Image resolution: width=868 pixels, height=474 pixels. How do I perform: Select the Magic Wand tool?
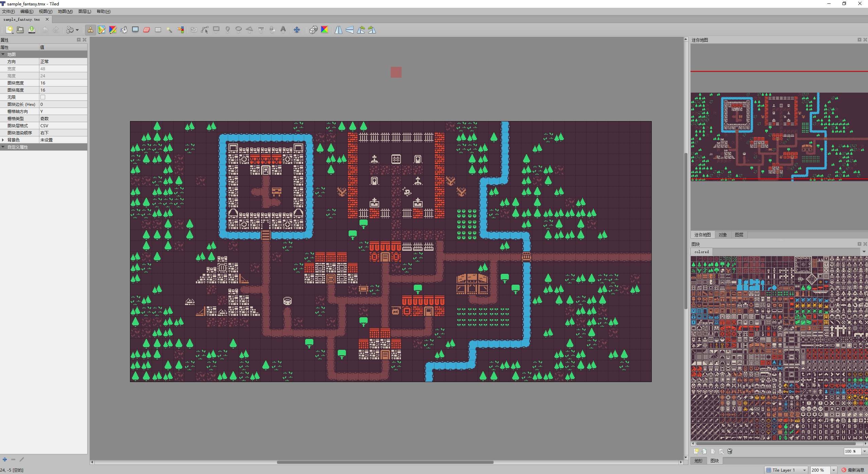point(169,30)
